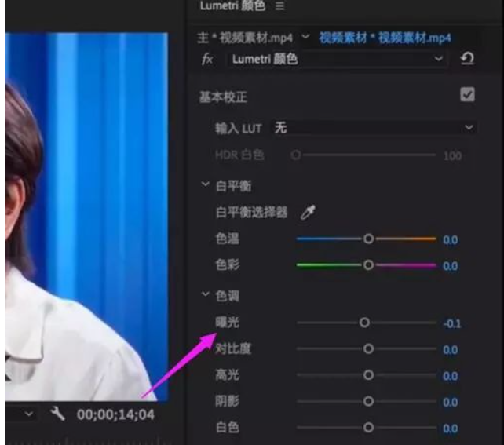The image size is (504, 445).
Task: Click the 阴影 shadows slider handle
Action: click(x=368, y=401)
